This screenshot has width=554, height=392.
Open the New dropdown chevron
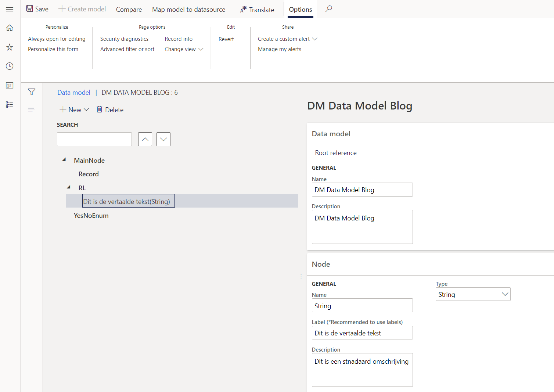click(86, 109)
